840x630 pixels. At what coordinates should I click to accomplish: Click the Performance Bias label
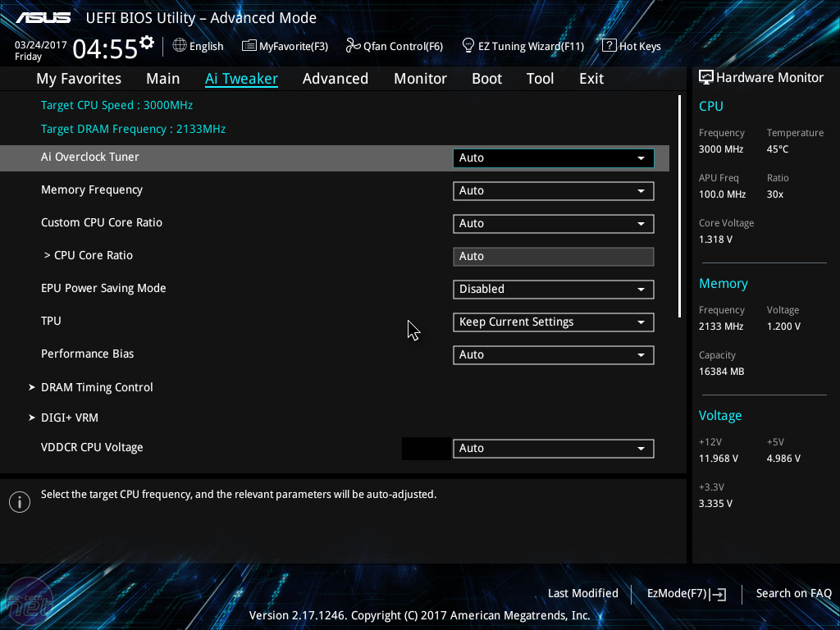click(87, 354)
